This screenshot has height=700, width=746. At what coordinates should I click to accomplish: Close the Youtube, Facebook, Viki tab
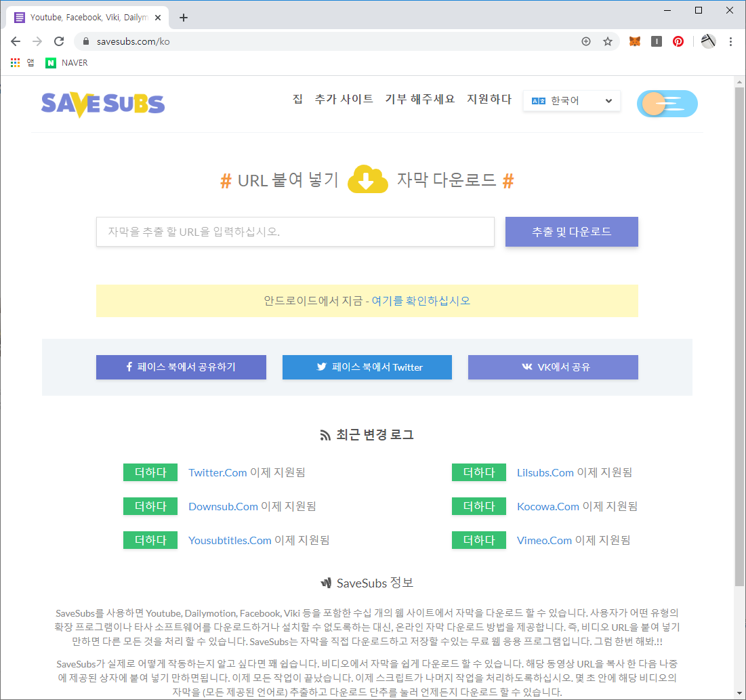pyautogui.click(x=158, y=18)
